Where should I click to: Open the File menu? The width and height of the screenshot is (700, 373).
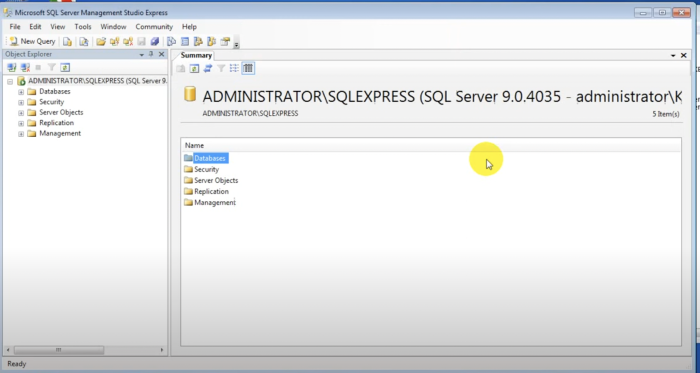[x=15, y=27]
